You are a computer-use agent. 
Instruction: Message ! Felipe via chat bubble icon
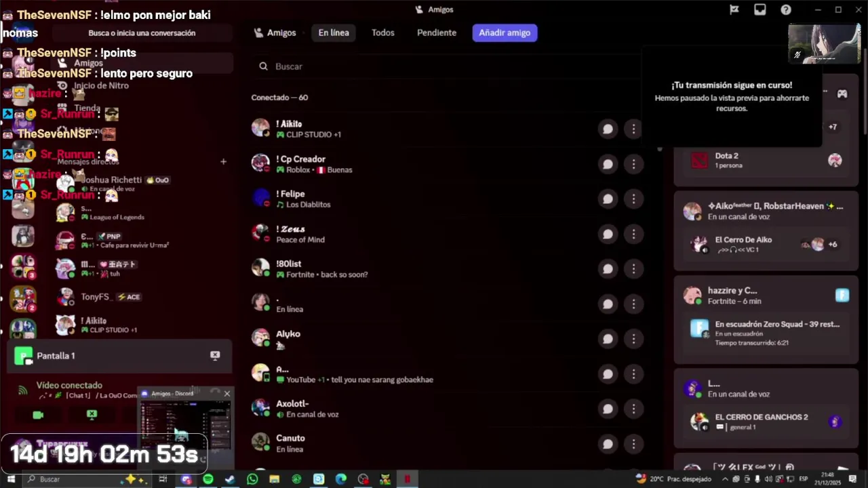(608, 199)
